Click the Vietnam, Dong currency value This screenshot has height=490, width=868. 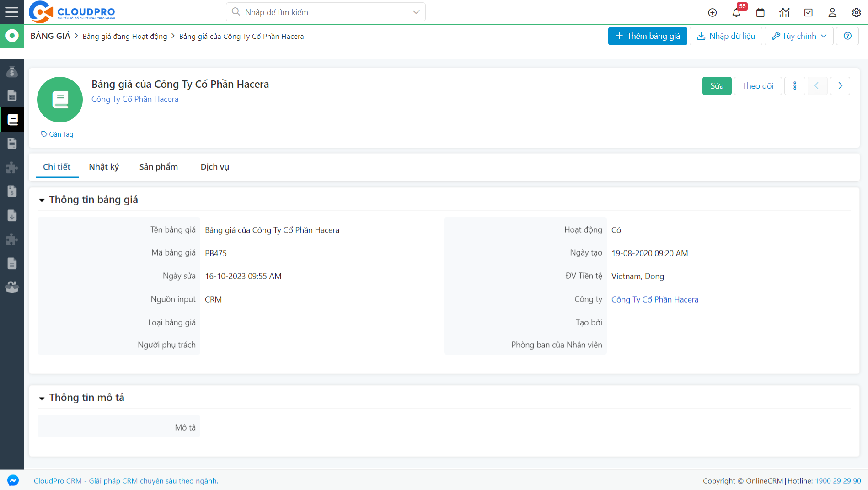click(x=638, y=276)
